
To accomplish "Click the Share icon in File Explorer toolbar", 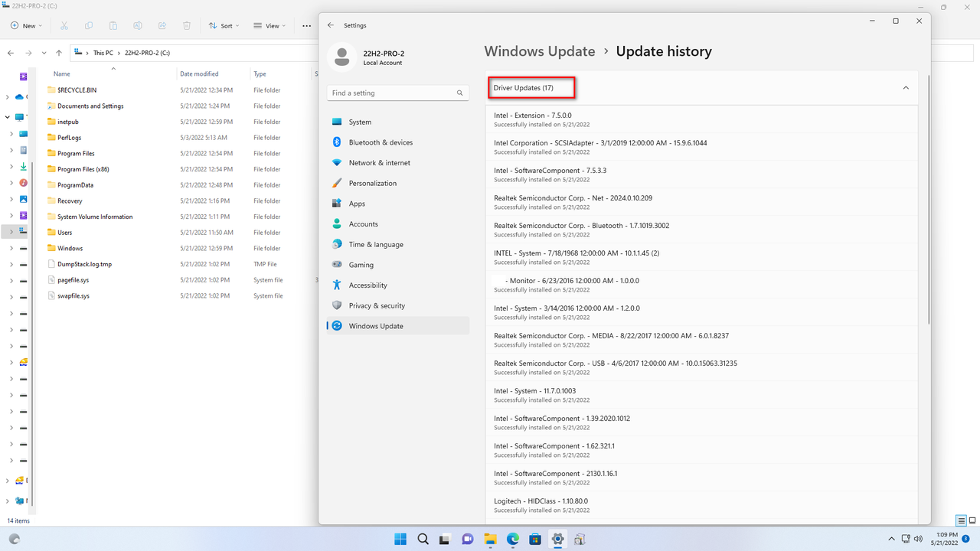I will click(x=162, y=25).
